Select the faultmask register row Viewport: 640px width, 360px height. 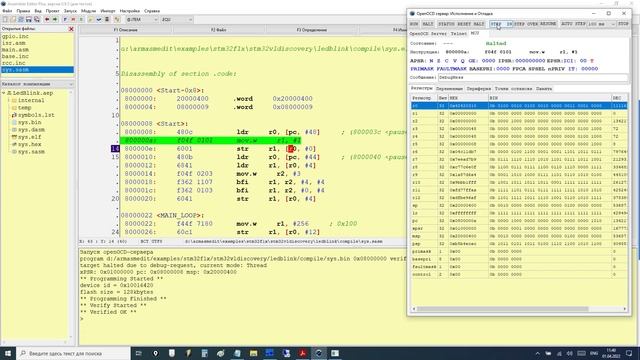(519, 267)
